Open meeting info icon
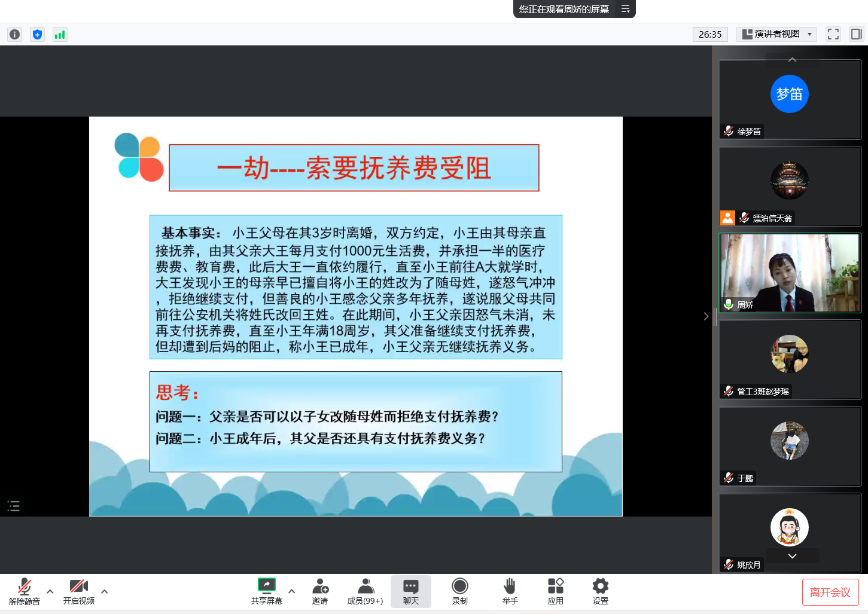 tap(15, 35)
